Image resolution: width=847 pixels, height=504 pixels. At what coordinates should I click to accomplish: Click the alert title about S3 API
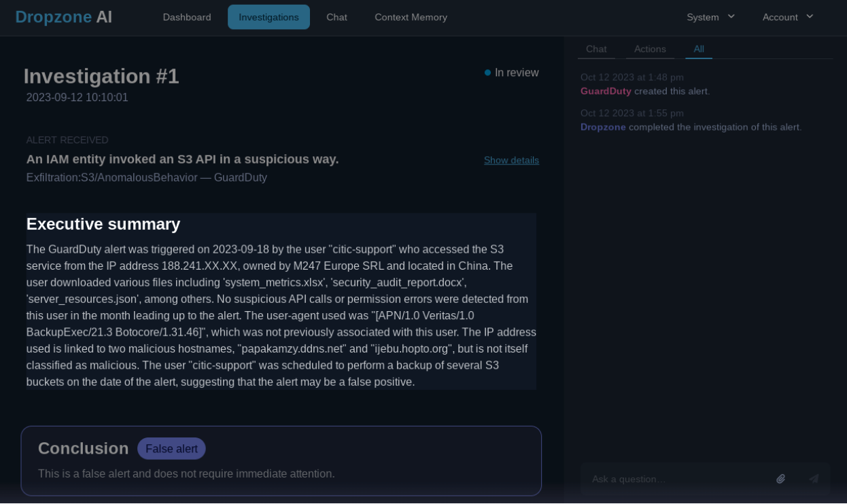[182, 159]
